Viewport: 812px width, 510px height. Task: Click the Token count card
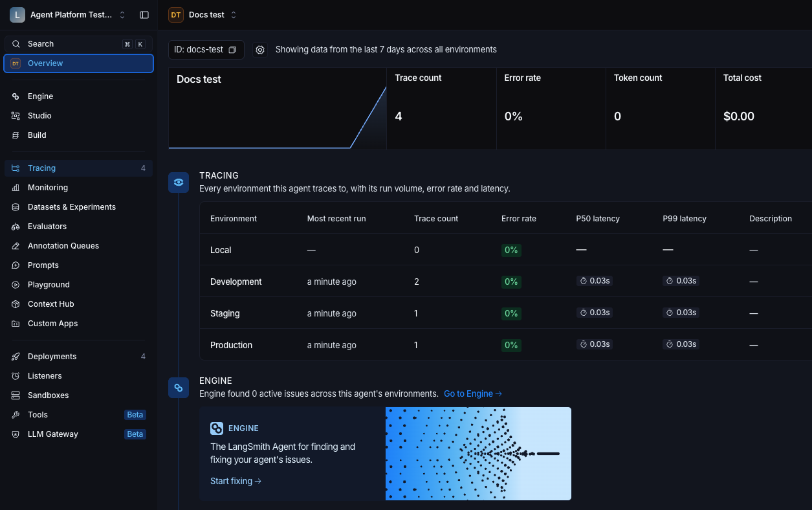tap(661, 109)
